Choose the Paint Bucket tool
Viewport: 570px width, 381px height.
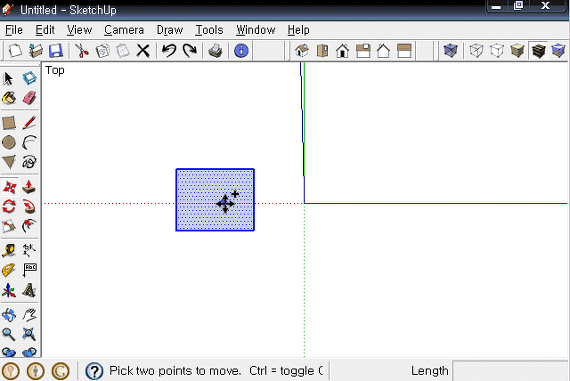pos(9,98)
